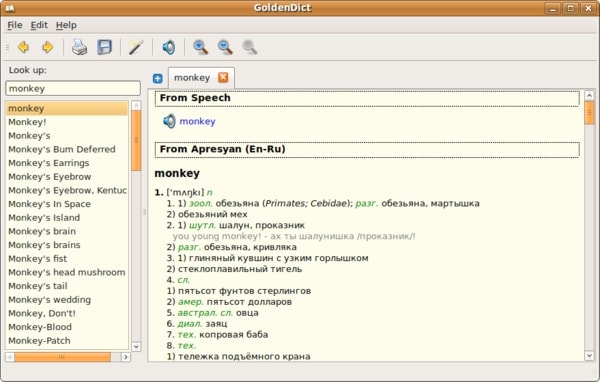Select "Monkey's brains" entry
Viewport: 600px width, 382px height.
click(67, 245)
